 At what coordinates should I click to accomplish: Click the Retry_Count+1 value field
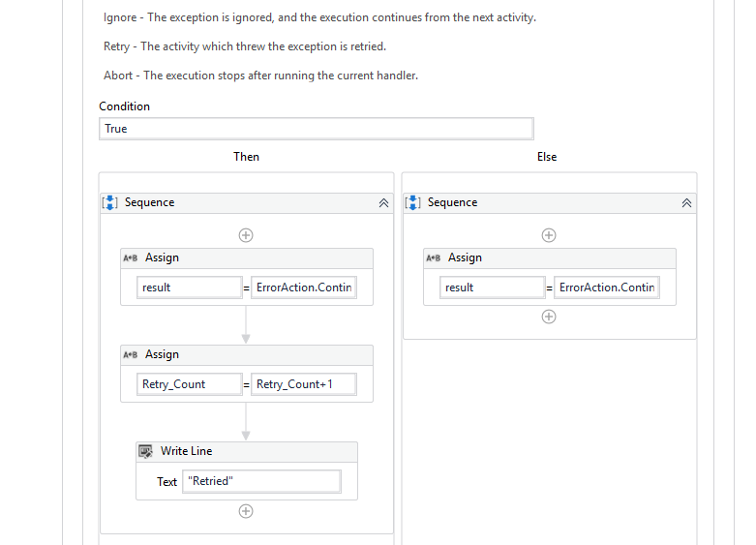click(x=303, y=384)
